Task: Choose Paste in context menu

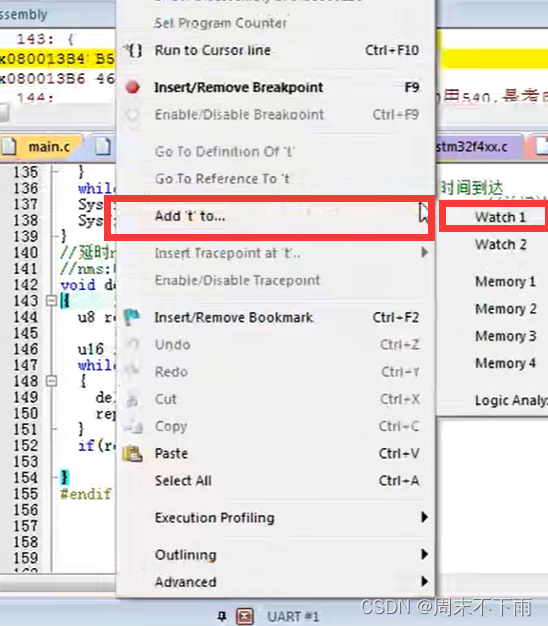Action: (275, 454)
